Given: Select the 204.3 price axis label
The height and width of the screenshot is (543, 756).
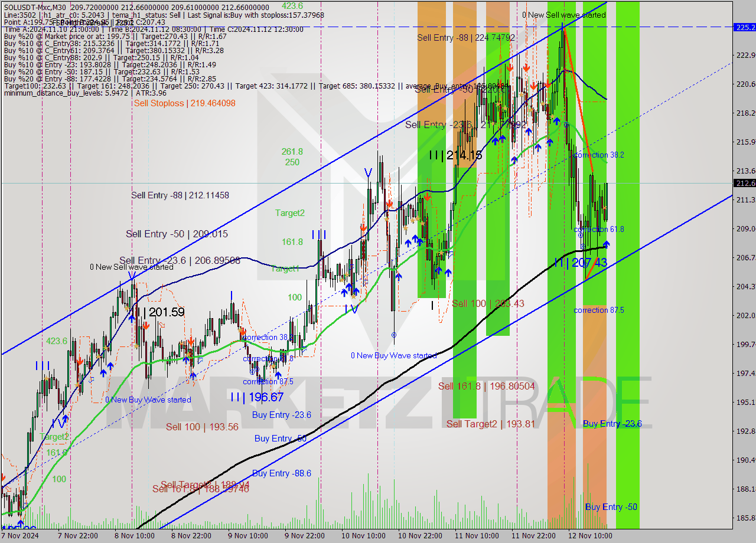Looking at the screenshot, I should coord(745,287).
